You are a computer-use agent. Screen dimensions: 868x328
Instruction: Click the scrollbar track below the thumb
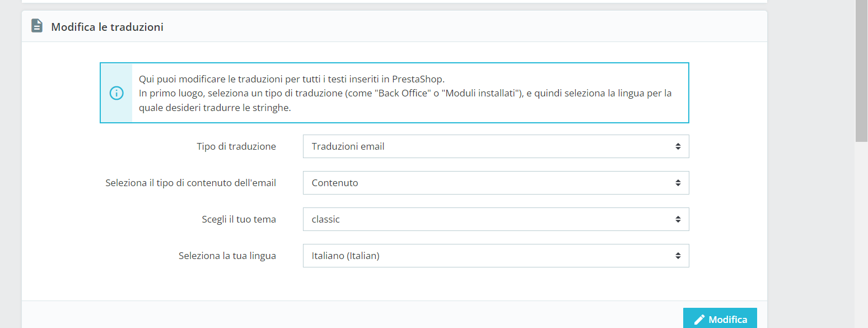click(861, 235)
